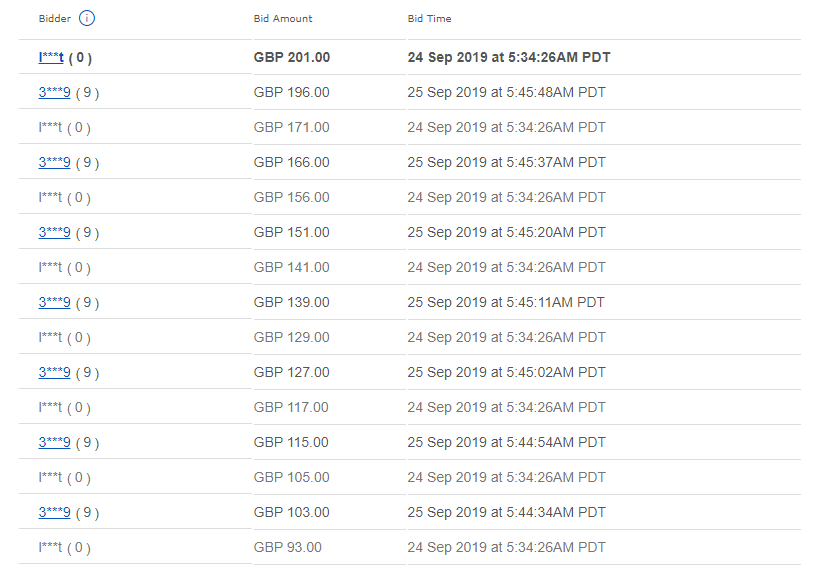Open 3***9 link for GBP 127.00 bid
This screenshot has width=818, height=574.
54,372
